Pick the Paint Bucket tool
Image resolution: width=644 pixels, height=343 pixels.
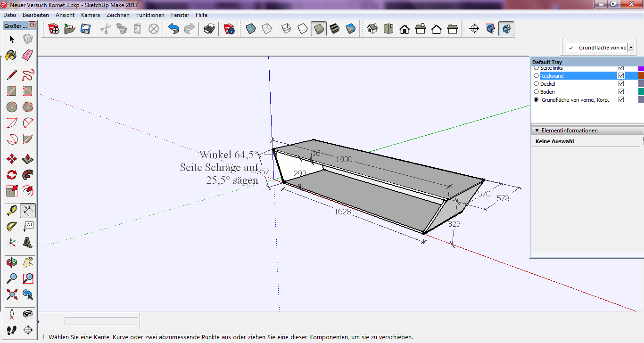pyautogui.click(x=12, y=55)
